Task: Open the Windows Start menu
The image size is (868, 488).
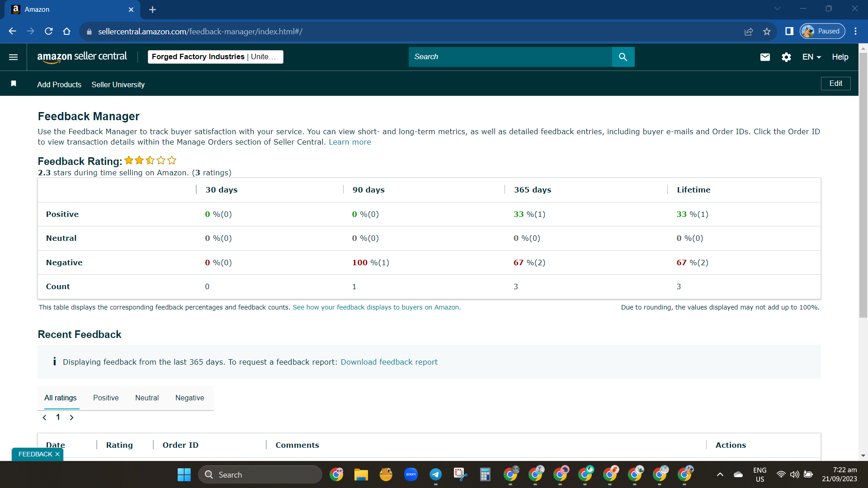Action: coord(184,474)
